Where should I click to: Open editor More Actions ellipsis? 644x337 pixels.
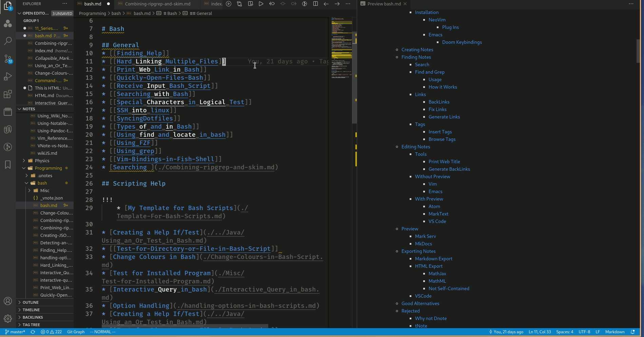click(348, 4)
